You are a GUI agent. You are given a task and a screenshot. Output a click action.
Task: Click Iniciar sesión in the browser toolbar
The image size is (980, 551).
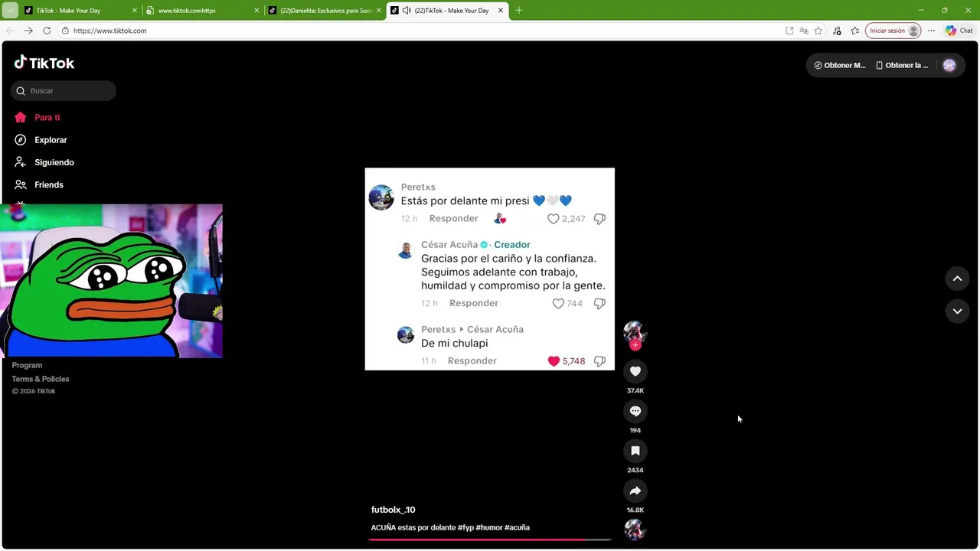893,31
